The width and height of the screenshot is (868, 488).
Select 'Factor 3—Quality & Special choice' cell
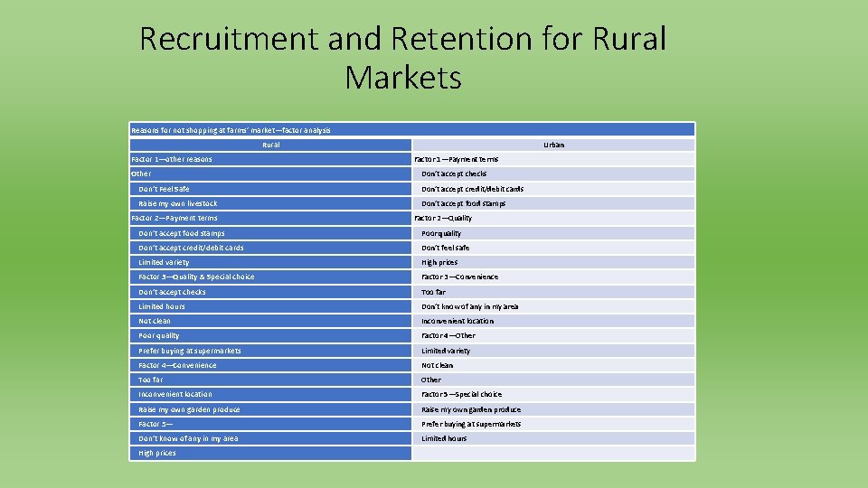pyautogui.click(x=270, y=277)
